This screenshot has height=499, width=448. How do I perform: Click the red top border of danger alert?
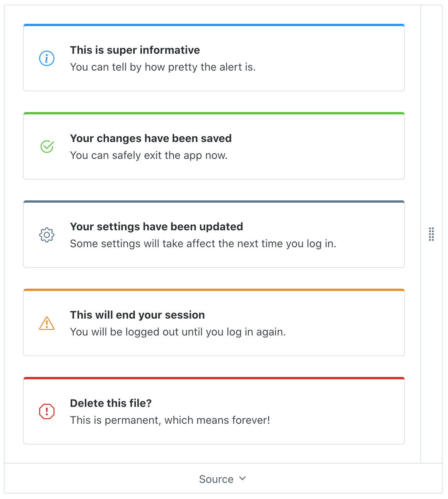[214, 378]
